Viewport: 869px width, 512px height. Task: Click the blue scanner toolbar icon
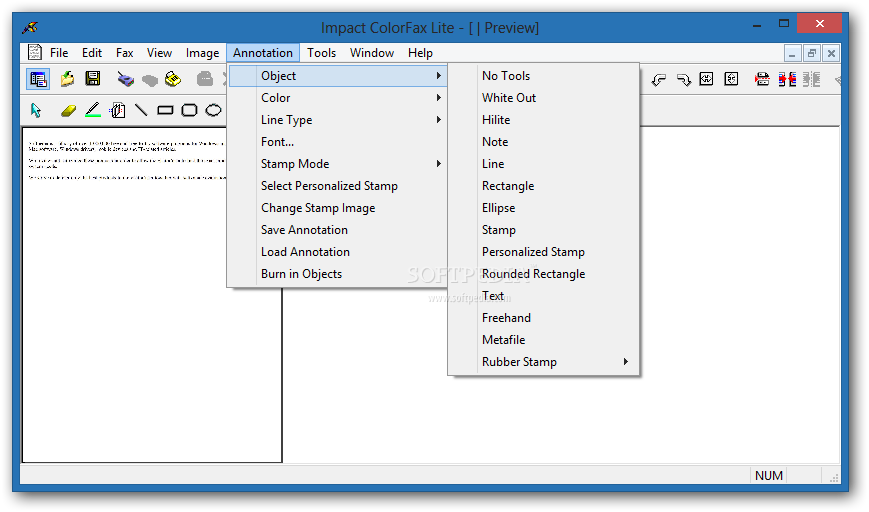coord(125,79)
